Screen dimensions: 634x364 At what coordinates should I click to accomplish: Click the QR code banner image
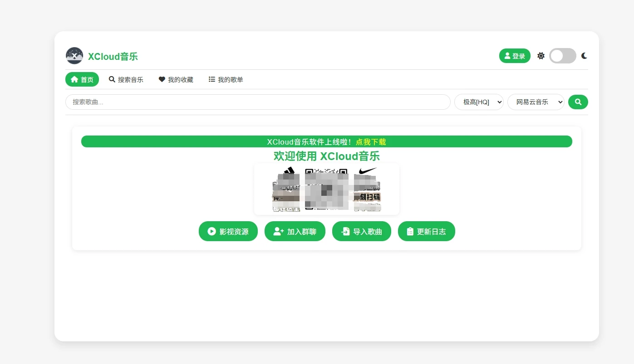click(327, 189)
